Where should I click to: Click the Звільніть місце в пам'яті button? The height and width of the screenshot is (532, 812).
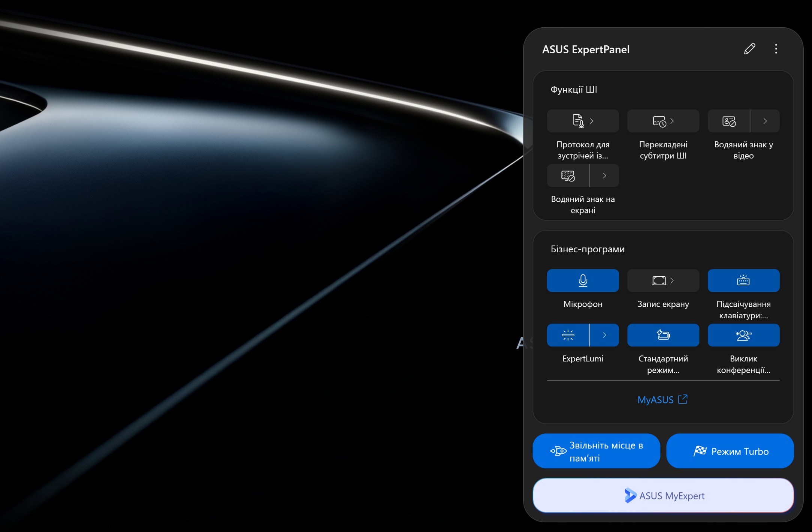(x=596, y=451)
